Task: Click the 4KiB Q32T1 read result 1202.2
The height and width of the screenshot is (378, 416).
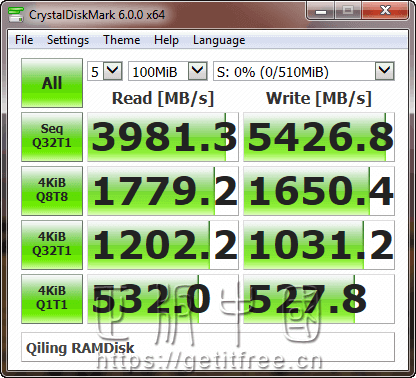Action: click(163, 245)
